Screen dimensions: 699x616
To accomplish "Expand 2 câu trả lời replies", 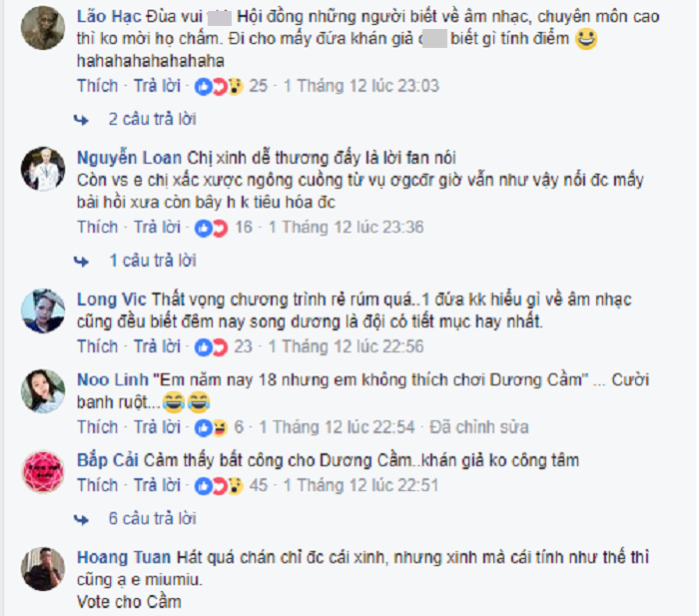I will click(x=153, y=119).
